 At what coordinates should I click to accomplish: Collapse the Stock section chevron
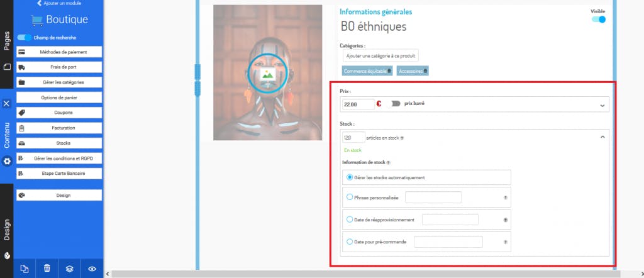point(602,136)
